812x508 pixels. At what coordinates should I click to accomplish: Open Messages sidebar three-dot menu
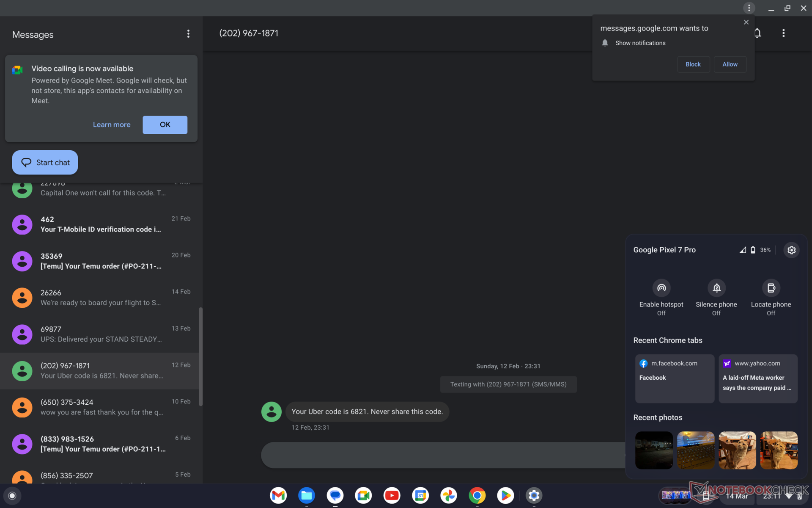tap(188, 34)
